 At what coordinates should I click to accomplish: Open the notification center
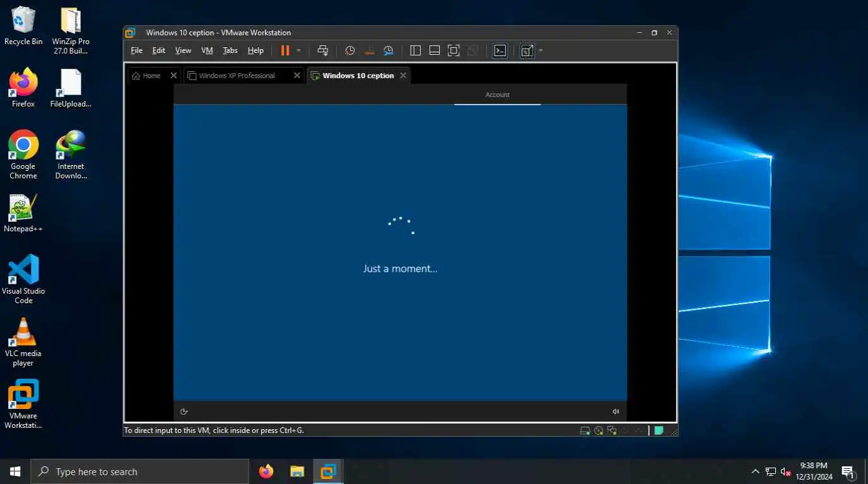point(848,471)
